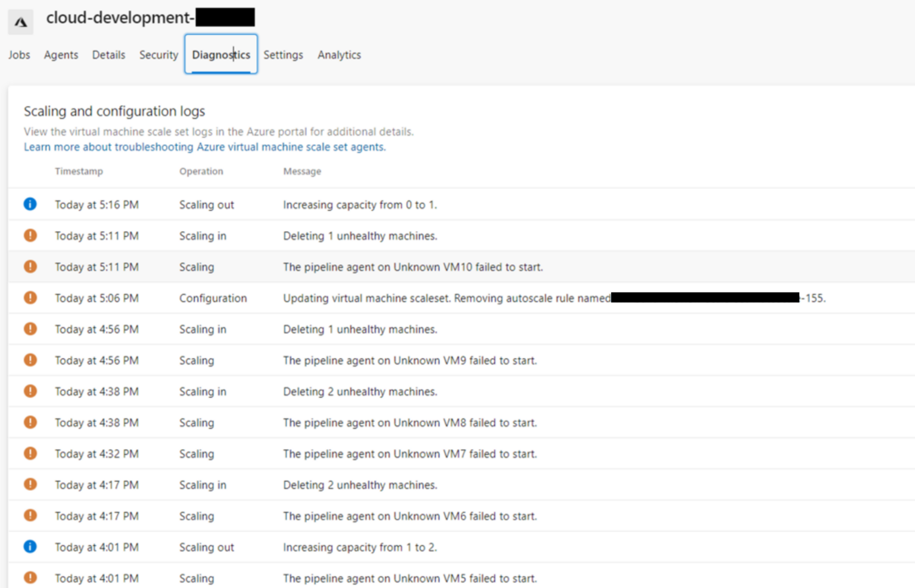915x588 pixels.
Task: View the Analytics tab
Action: (x=339, y=55)
